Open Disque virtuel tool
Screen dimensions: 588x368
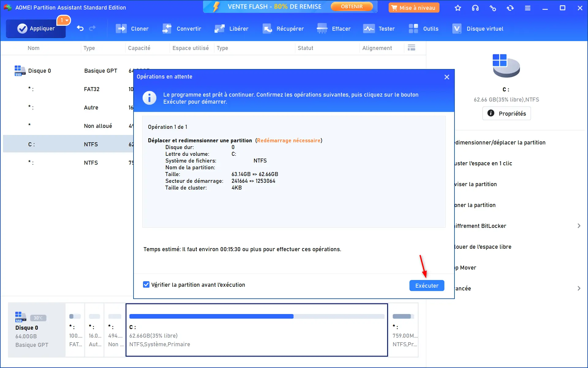click(x=478, y=29)
